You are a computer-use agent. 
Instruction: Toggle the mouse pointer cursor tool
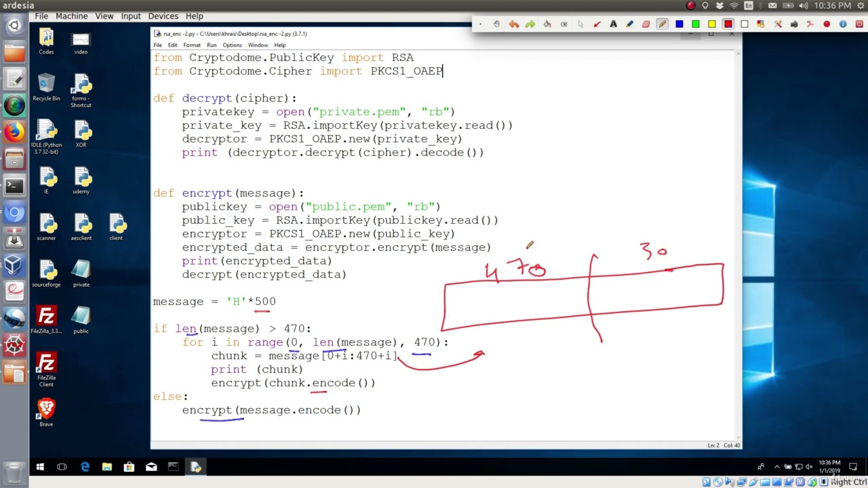point(580,24)
